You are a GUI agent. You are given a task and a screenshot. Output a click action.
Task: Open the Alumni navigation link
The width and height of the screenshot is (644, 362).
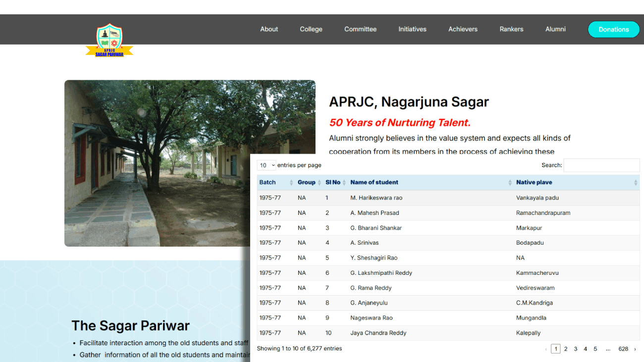555,29
